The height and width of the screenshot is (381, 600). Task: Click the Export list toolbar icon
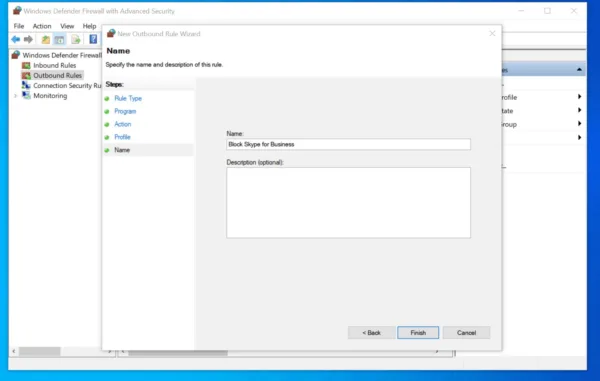coord(76,39)
